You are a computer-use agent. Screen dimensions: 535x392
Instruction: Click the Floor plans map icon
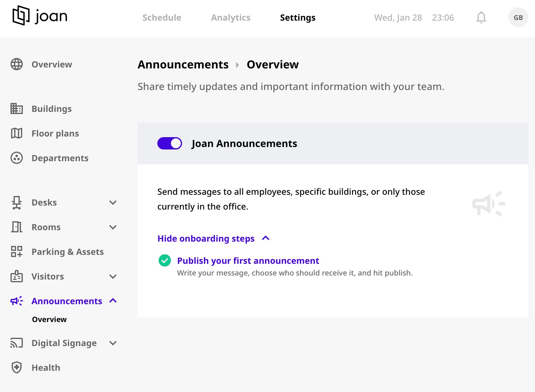point(17,133)
